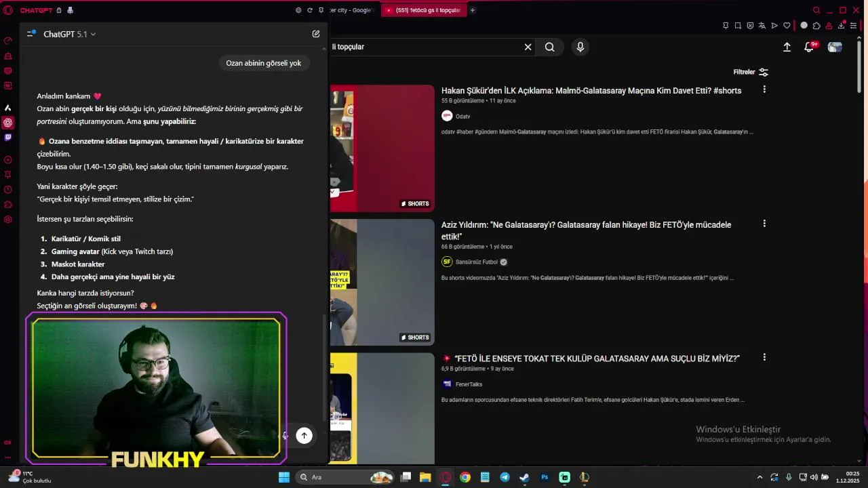Open ChatGPT model version dropdown

click(x=70, y=34)
